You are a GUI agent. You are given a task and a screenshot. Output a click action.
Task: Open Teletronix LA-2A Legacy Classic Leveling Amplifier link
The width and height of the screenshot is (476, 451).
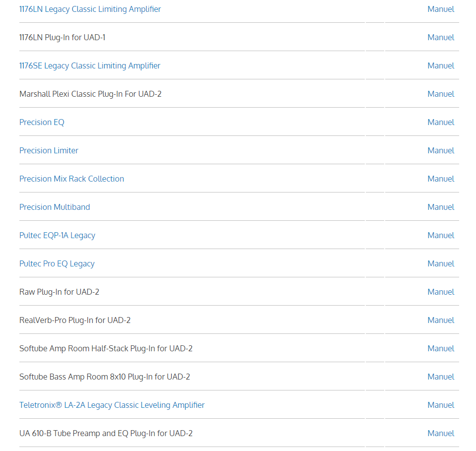click(112, 405)
